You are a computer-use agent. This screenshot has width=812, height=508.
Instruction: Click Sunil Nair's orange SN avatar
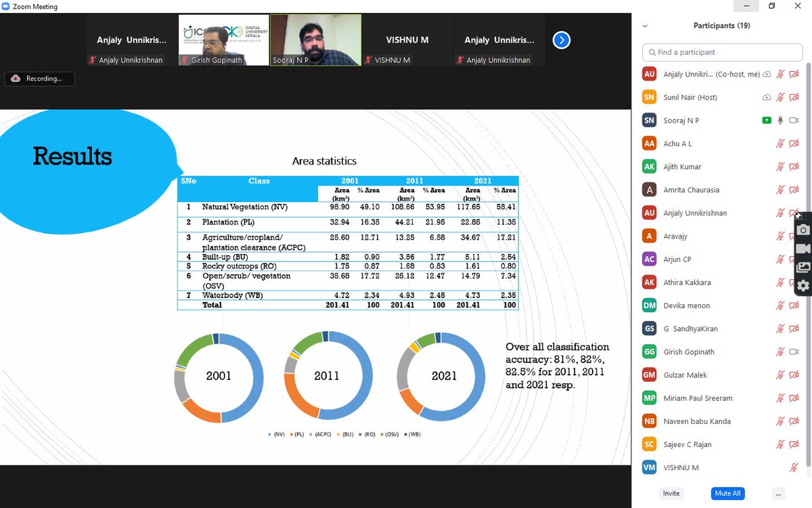click(650, 98)
